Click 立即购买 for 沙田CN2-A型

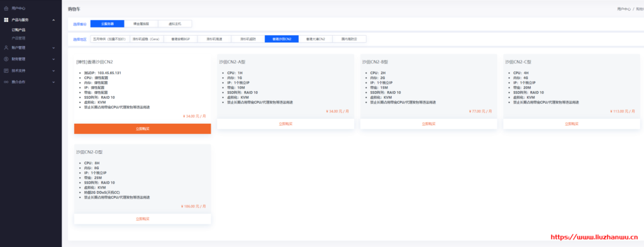pos(286,124)
